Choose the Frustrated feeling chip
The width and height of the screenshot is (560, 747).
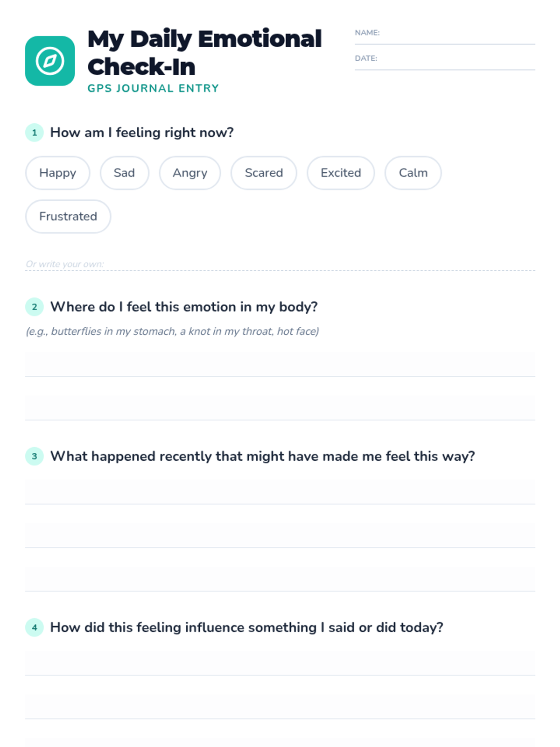68,217
